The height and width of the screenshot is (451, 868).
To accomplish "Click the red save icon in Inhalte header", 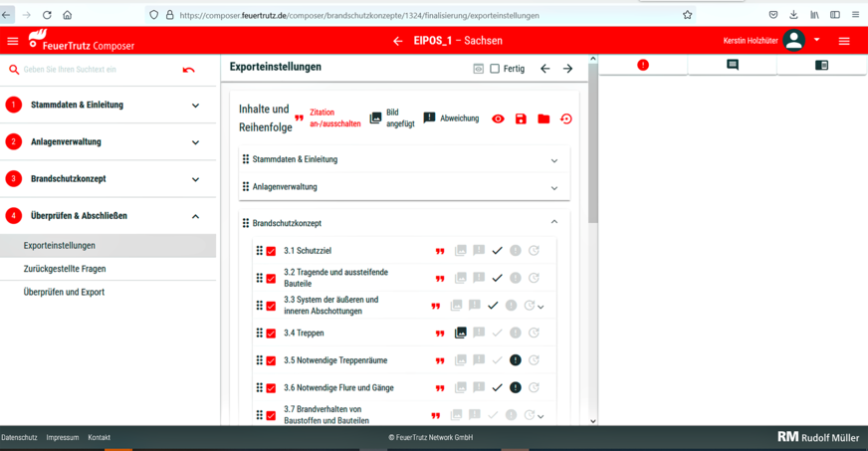I will (x=521, y=118).
